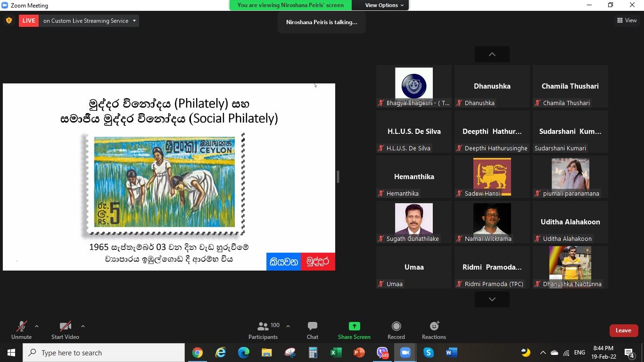This screenshot has height=362, width=644.
Task: Click the viewing Niroshana Peiris' screen banner
Action: [290, 5]
